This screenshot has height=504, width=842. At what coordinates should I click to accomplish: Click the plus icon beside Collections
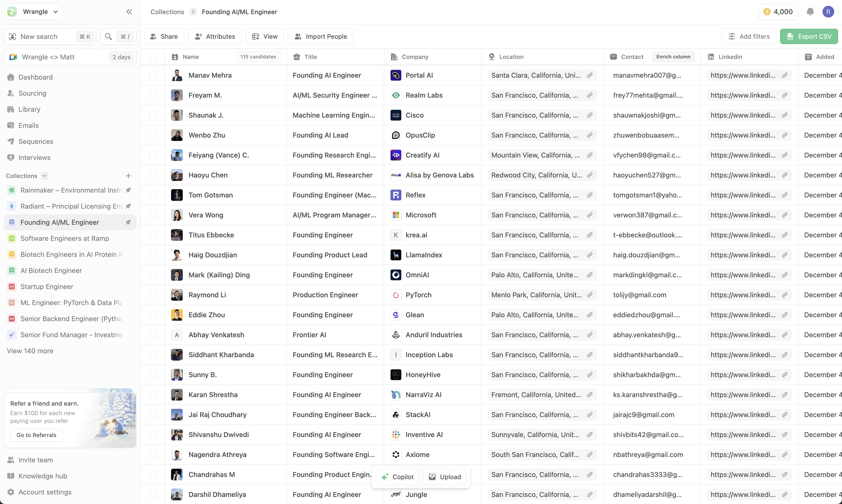click(x=128, y=176)
